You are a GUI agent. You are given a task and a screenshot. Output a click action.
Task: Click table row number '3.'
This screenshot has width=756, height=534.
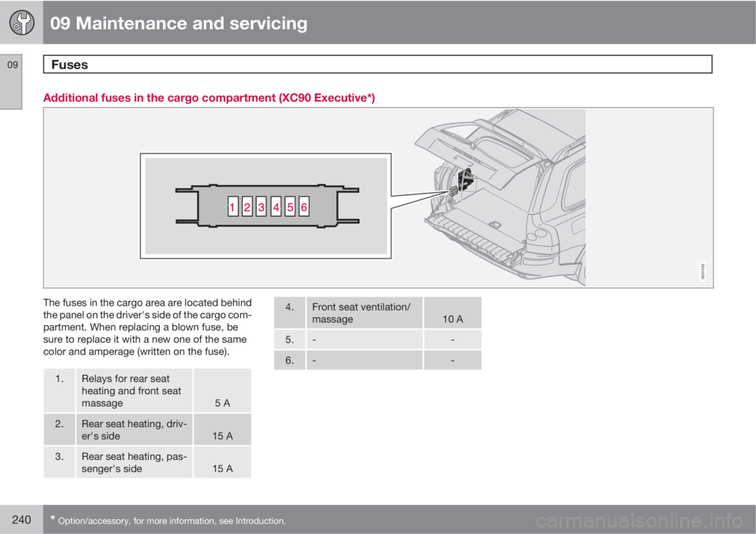coord(59,456)
